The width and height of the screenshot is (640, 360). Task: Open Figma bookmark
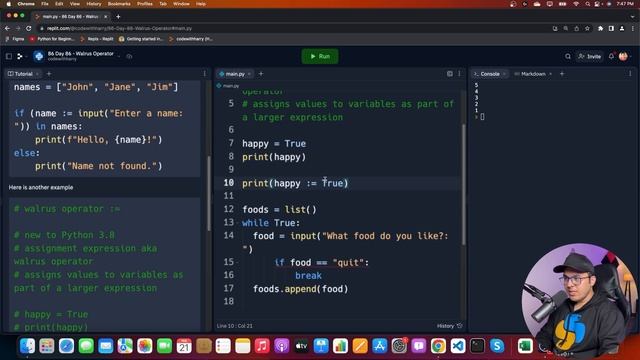tap(15, 39)
